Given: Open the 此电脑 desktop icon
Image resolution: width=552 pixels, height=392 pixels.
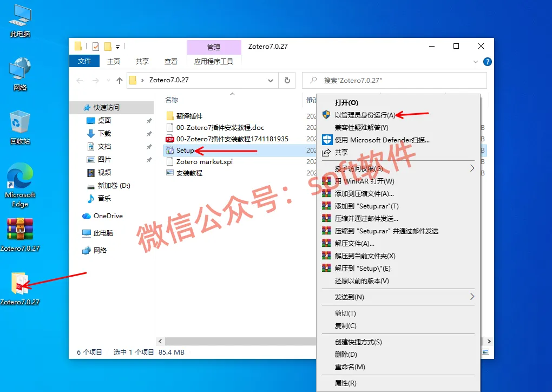Looking at the screenshot, I should coord(20,21).
